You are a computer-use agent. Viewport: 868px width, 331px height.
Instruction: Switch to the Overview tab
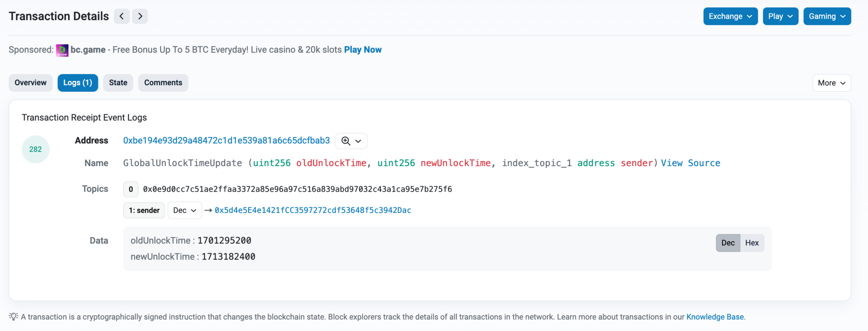pyautogui.click(x=31, y=83)
